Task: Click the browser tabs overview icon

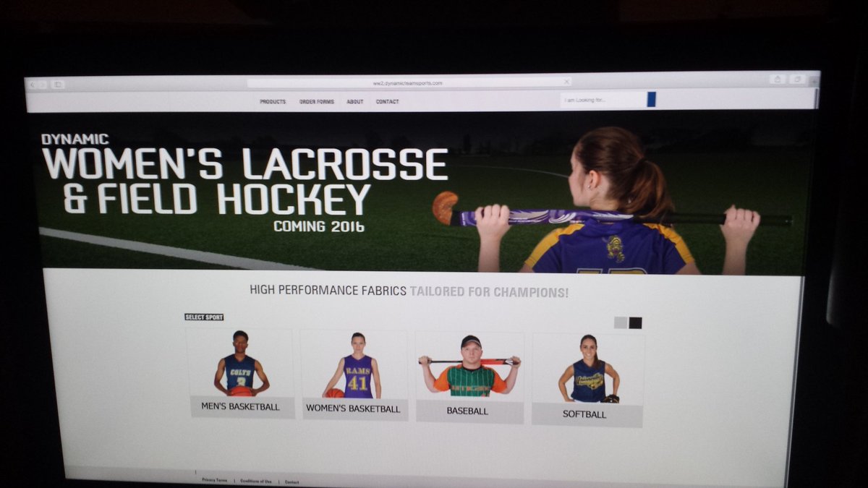Action: coord(797,80)
